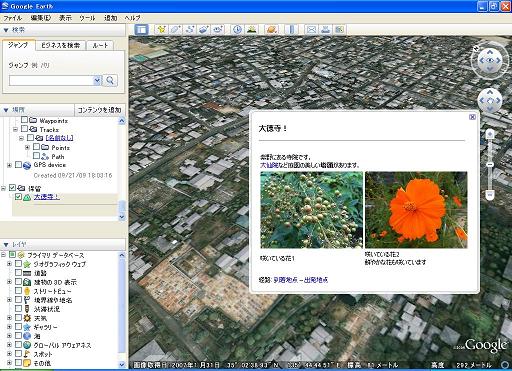
Task: Open the 表示 menu
Action: (65, 18)
